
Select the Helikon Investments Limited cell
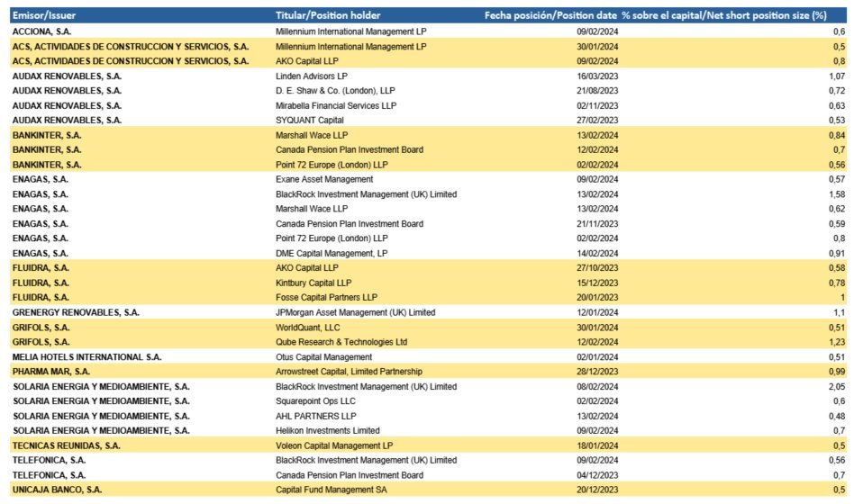327,430
